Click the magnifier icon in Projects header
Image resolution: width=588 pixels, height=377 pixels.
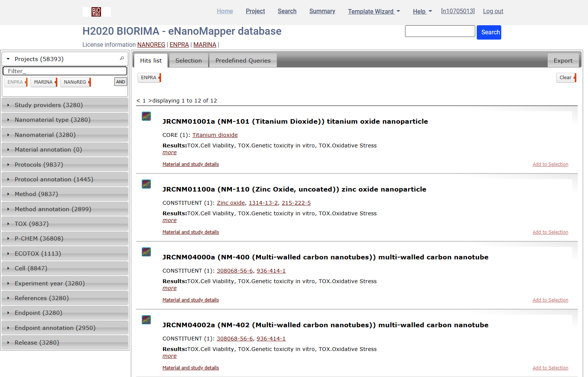click(122, 58)
